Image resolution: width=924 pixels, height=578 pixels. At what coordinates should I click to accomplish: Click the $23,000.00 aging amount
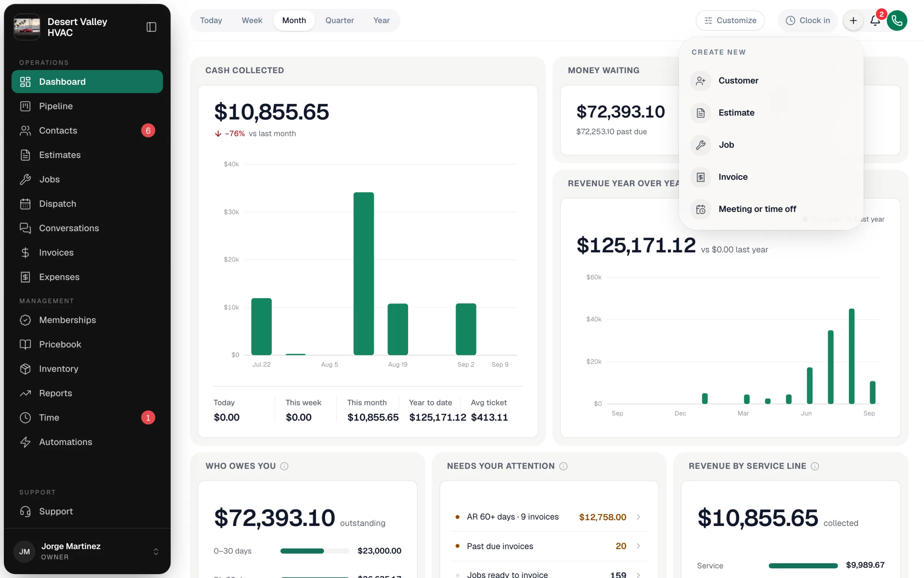[379, 551]
